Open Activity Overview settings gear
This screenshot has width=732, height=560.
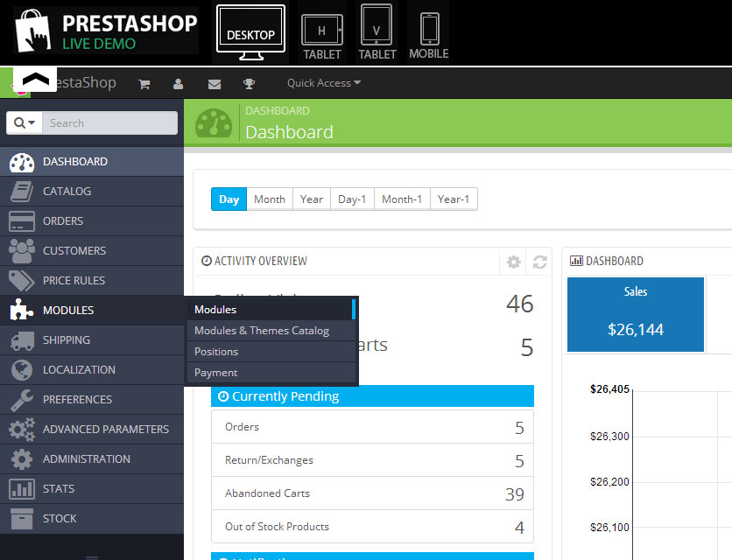[x=513, y=262]
